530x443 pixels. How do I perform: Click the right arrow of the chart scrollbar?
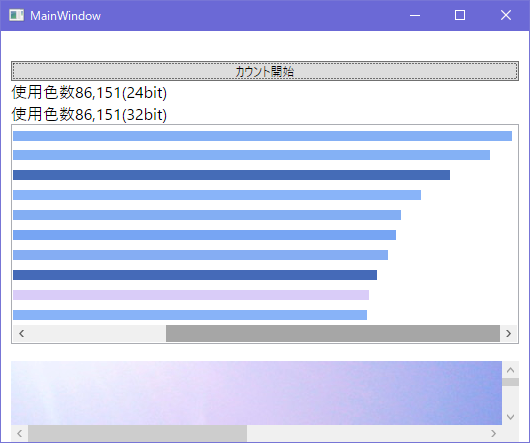click(508, 334)
